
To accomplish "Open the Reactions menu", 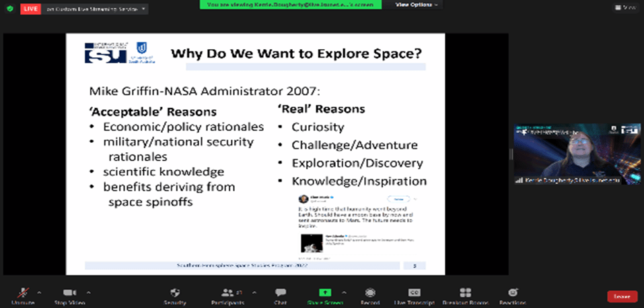I will [x=513, y=292].
